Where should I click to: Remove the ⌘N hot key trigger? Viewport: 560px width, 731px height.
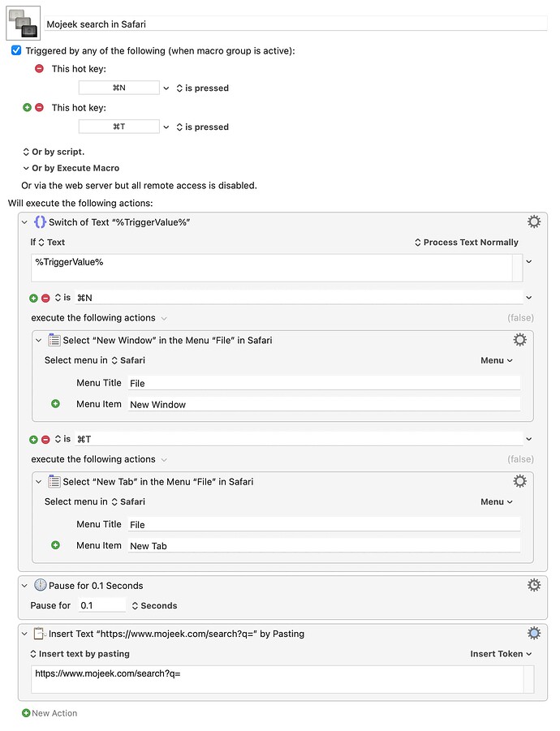pos(40,68)
